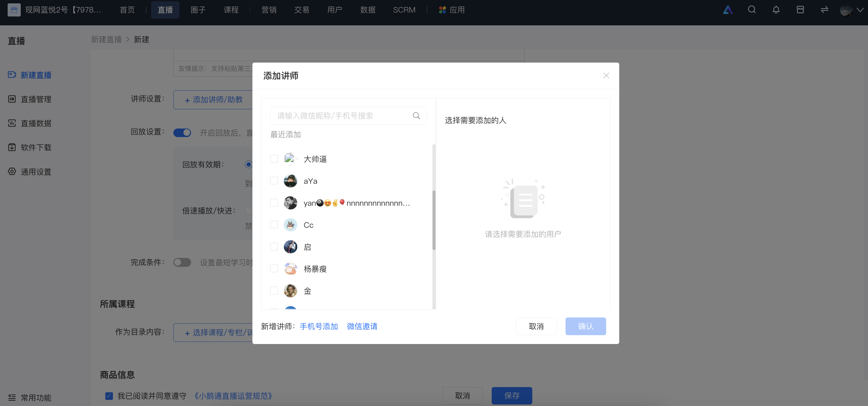The width and height of the screenshot is (868, 406).
Task: Click the 新建直播 breadcrumb
Action: 106,39
